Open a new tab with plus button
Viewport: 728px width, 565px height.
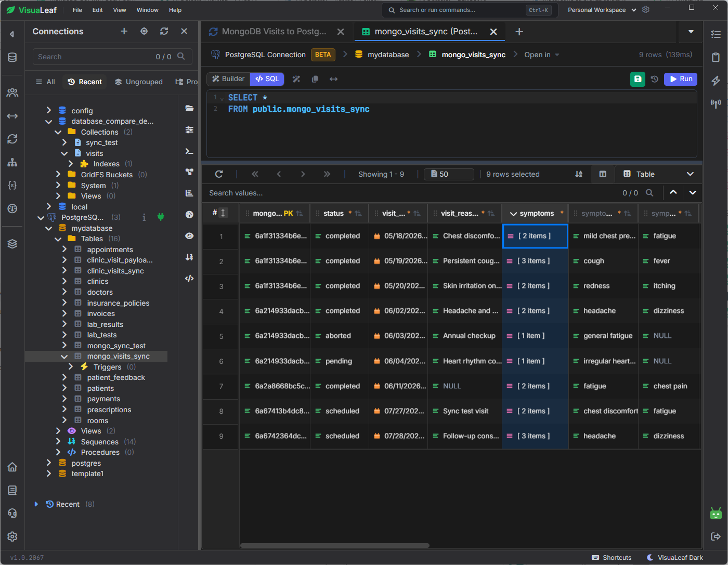tap(519, 32)
